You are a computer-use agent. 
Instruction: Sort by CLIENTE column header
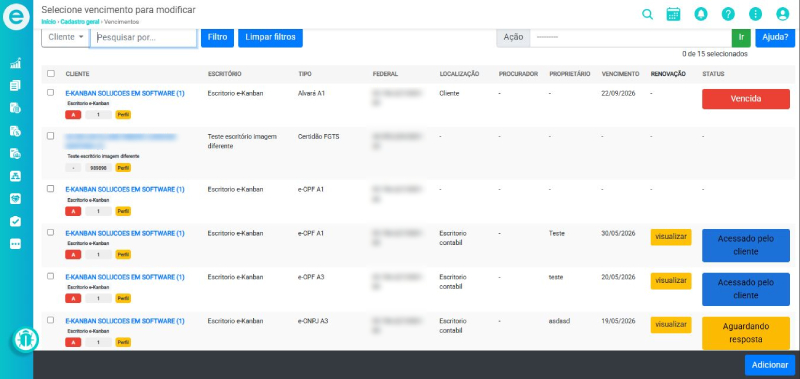click(x=78, y=74)
